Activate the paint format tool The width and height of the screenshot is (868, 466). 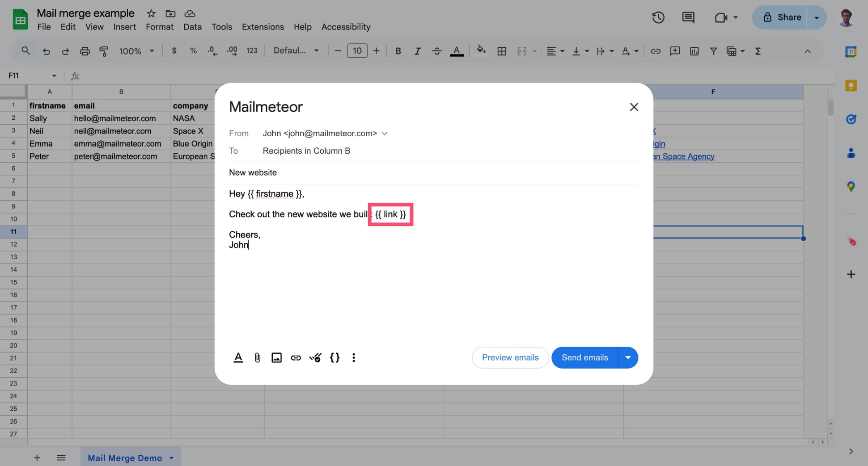(104, 51)
